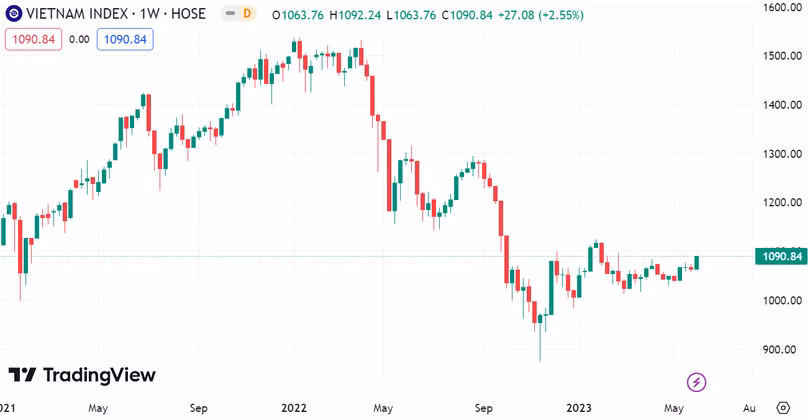Viewport: 810px width, 420px height.
Task: Open chart settings via hexagon gear icon
Action: point(783,408)
